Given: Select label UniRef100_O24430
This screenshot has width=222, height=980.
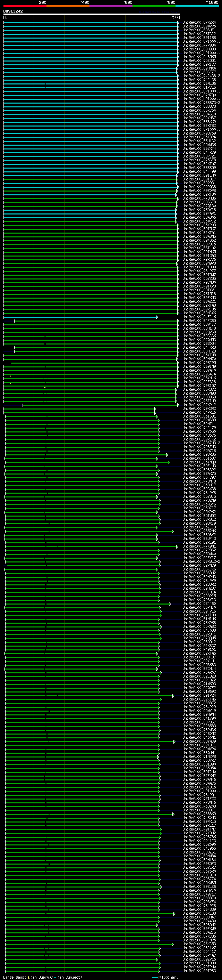Looking at the screenshot, I should click(x=199, y=921).
